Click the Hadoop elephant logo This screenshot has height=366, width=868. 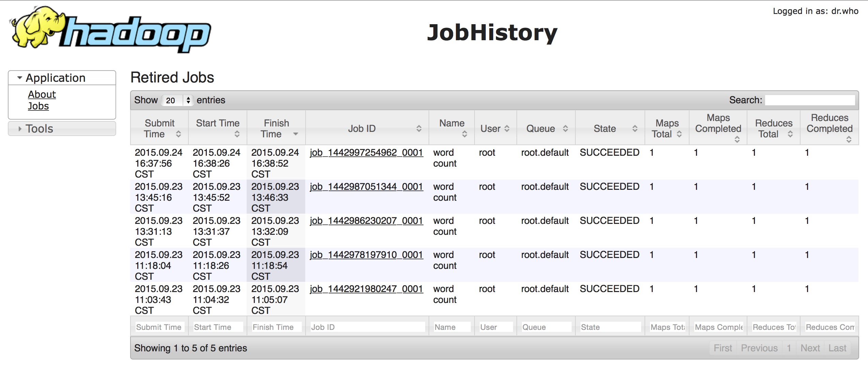111,29
